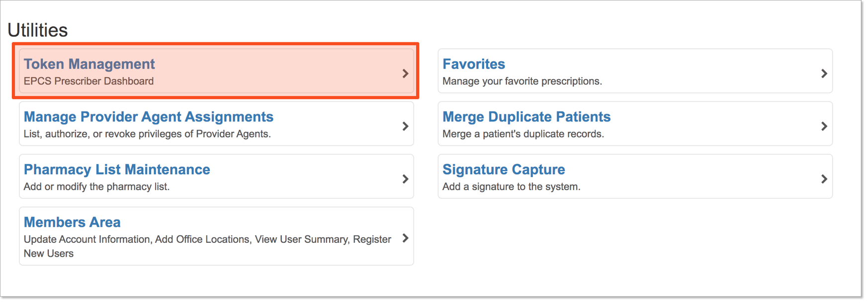Open the Favorites title link

click(x=473, y=64)
